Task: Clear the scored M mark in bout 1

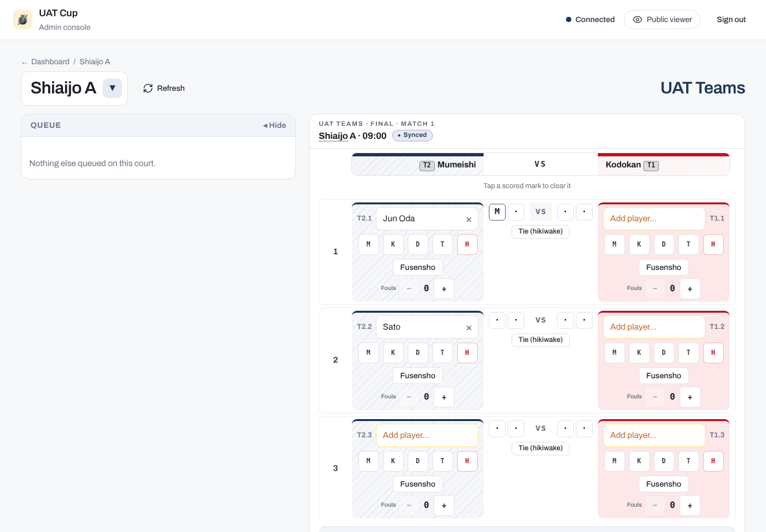Action: tap(497, 212)
